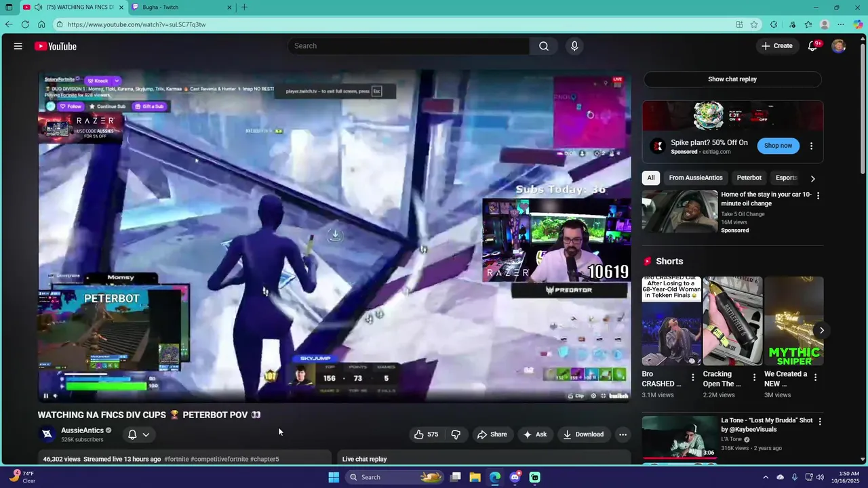Open the tab actions menu icon
The height and width of the screenshot is (488, 868).
[x=9, y=7]
